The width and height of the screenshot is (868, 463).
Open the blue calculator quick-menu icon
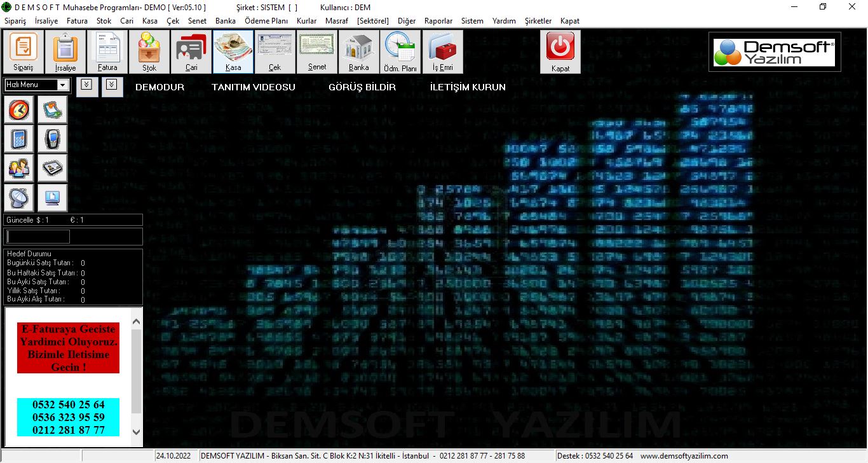(x=19, y=139)
